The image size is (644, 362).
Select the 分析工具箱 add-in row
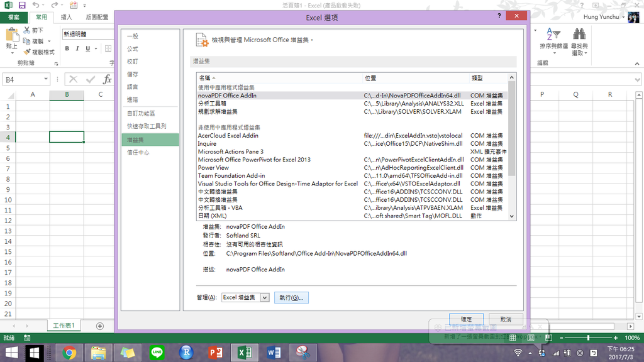click(x=352, y=104)
